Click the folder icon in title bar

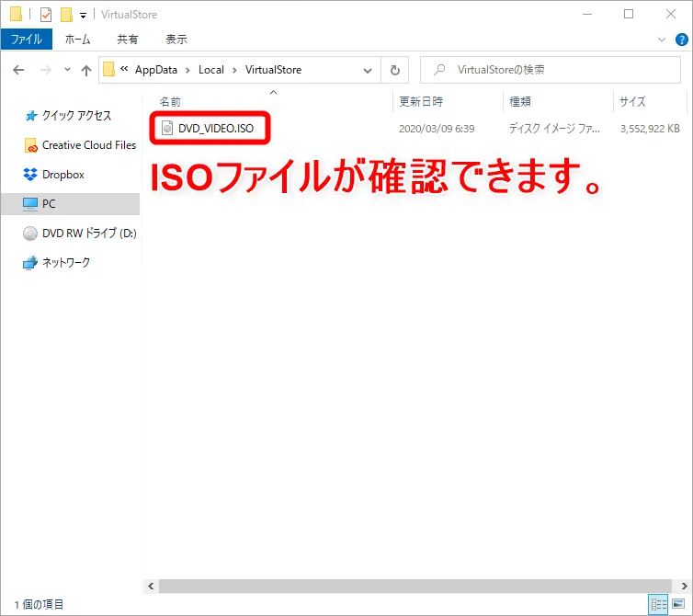point(16,14)
